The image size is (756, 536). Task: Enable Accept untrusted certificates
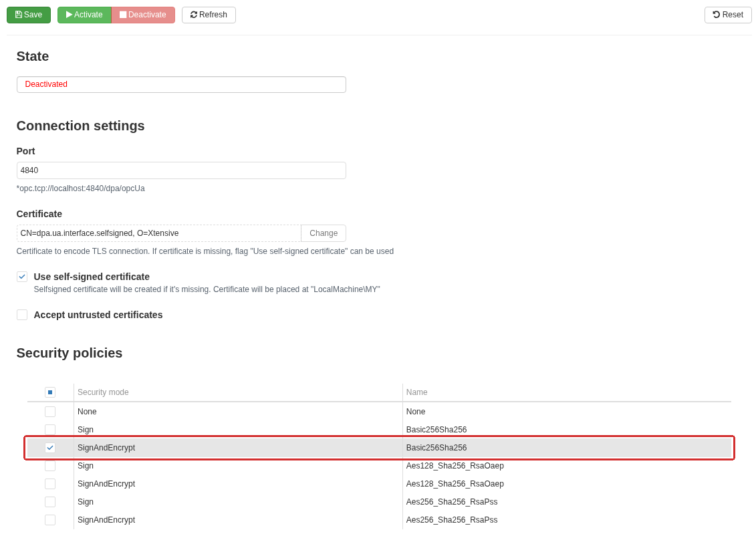(22, 315)
